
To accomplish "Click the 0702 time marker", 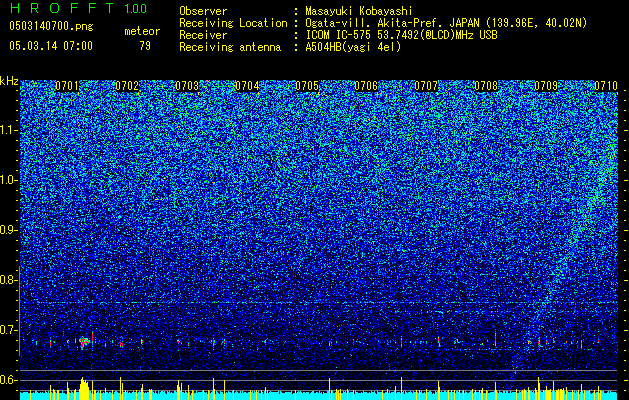I will point(127,86).
